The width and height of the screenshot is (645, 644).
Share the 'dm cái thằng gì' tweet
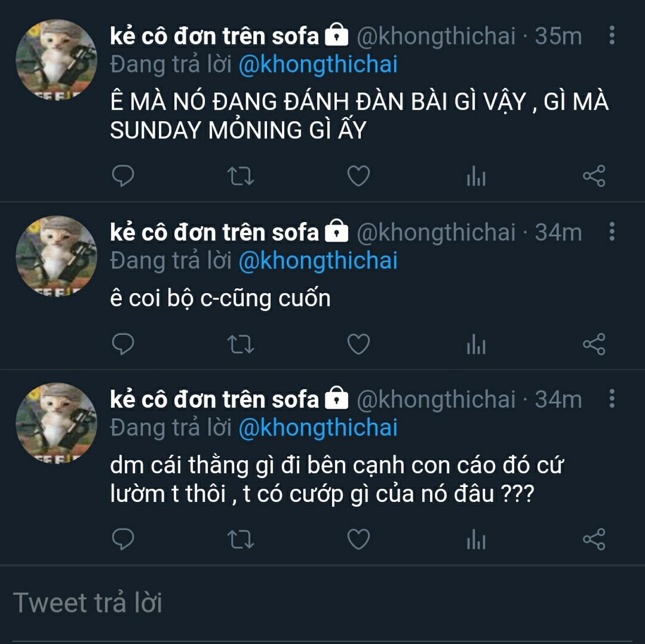tap(594, 539)
